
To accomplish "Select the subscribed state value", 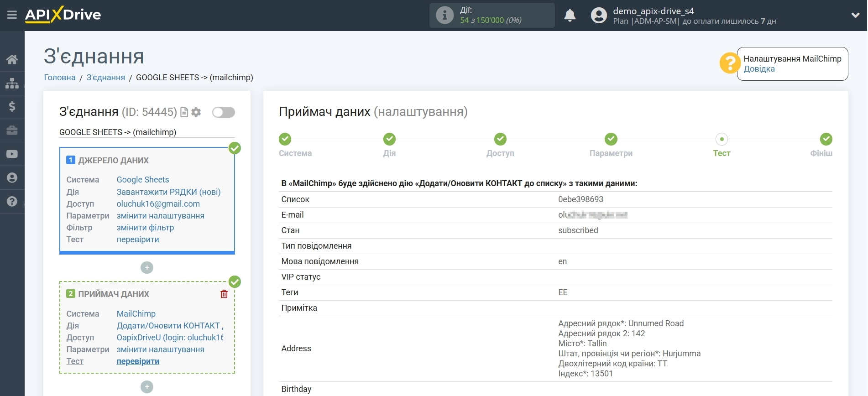I will click(x=578, y=230).
